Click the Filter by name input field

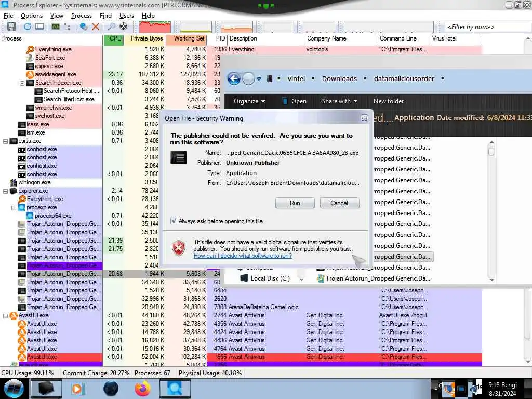pos(488,27)
